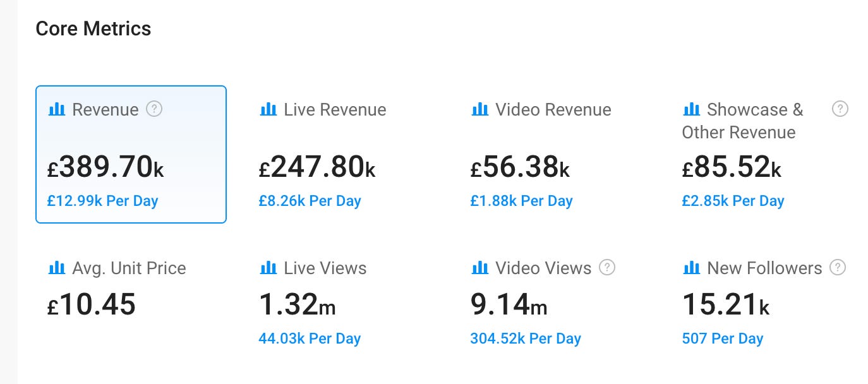Click the £1.88k Per Day text
The image size is (868, 384).
pyautogui.click(x=522, y=201)
